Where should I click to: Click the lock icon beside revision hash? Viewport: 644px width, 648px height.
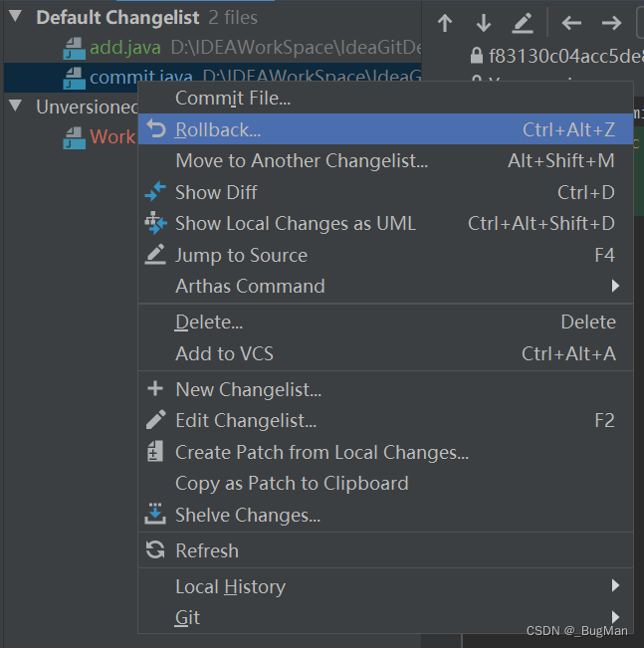click(476, 55)
